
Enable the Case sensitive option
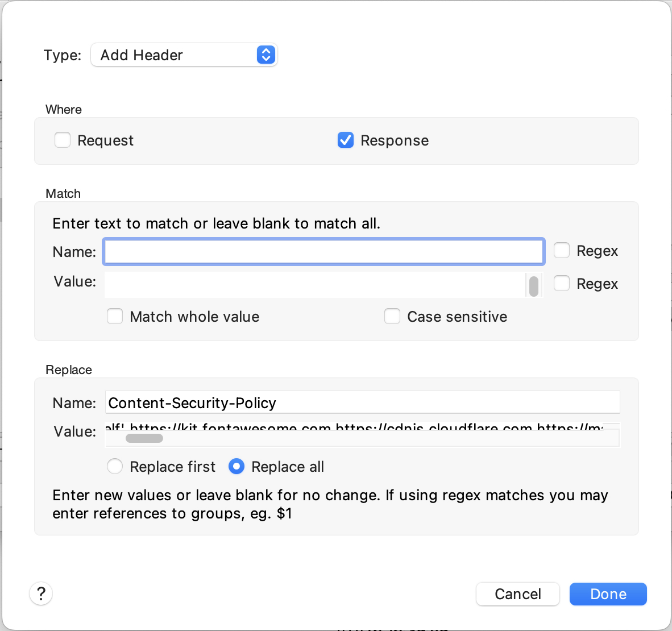pyautogui.click(x=392, y=316)
